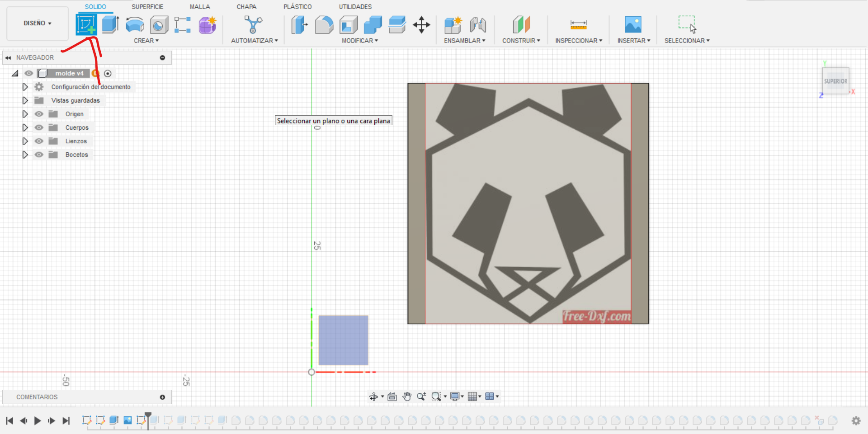
Task: Activate the Extrude tool
Action: (x=110, y=24)
